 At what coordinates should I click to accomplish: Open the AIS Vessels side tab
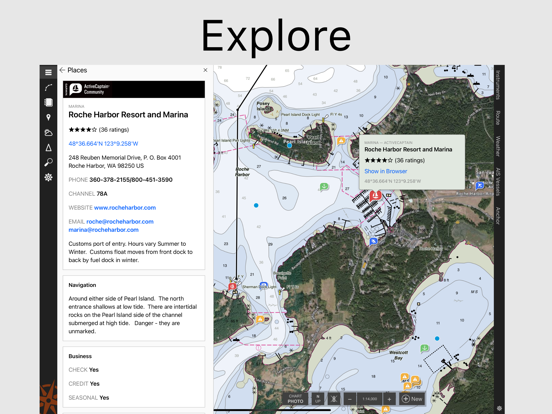498,182
